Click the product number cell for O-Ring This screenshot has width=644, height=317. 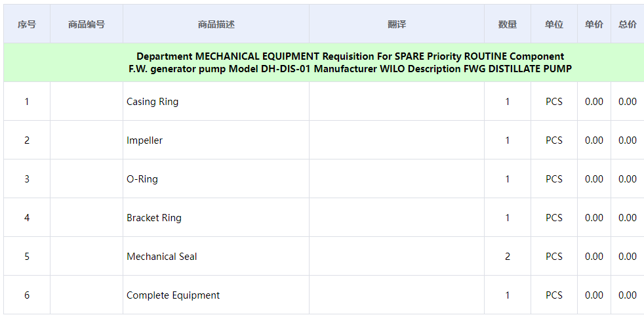87,179
